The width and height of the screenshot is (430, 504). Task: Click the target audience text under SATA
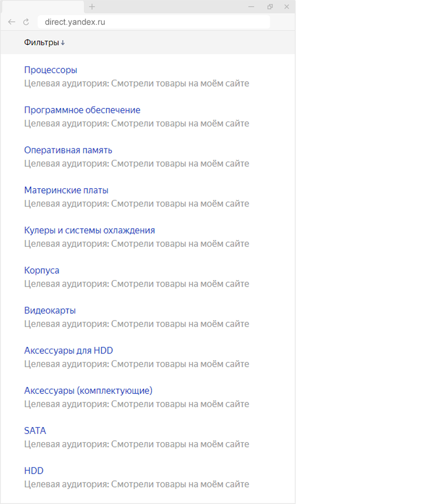click(137, 444)
